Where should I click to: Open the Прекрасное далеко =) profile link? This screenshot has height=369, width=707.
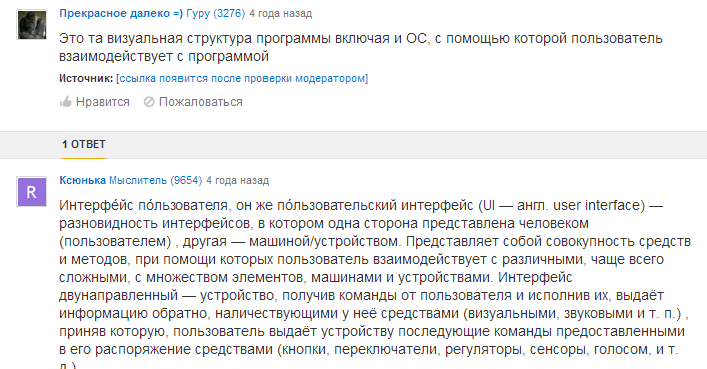click(121, 14)
